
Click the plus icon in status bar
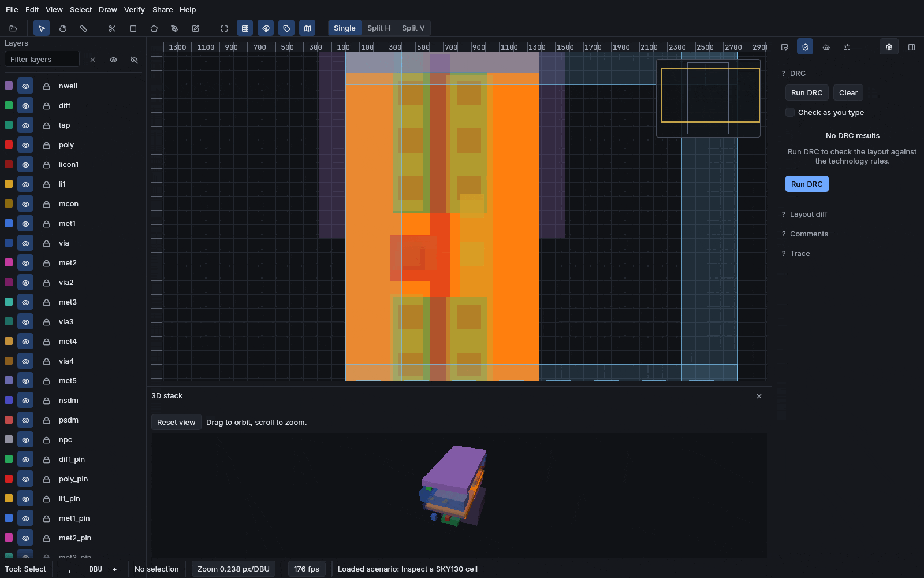click(x=114, y=569)
